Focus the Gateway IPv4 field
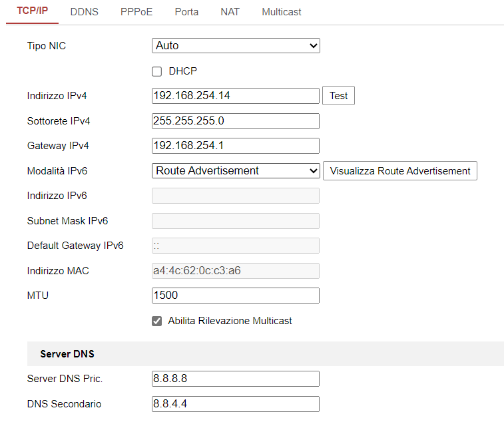 (x=236, y=146)
